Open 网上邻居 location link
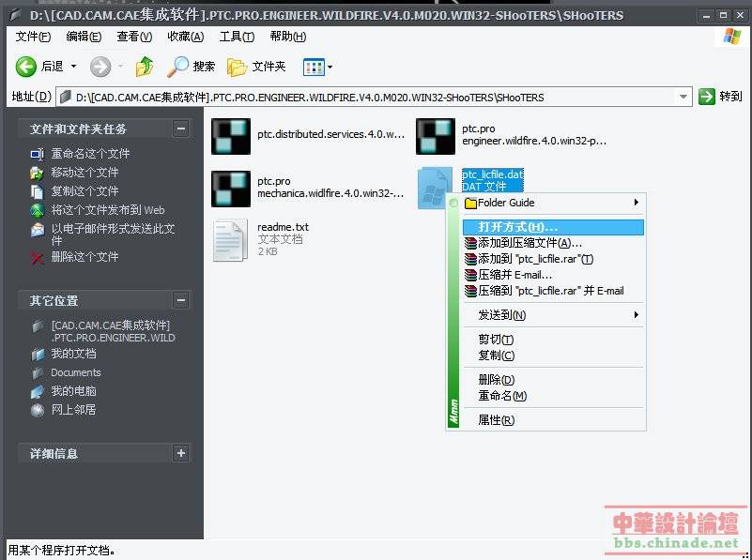 coord(73,410)
